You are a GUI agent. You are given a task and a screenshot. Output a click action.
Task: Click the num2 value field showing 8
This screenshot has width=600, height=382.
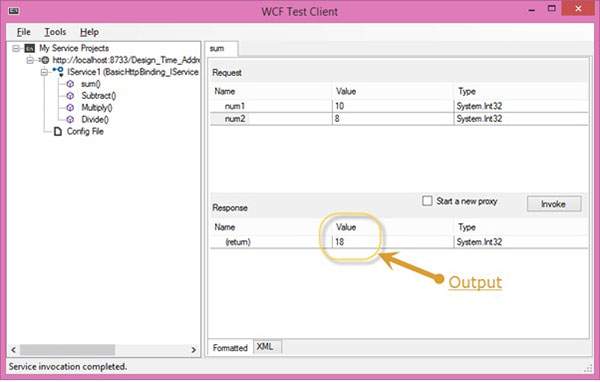[x=393, y=119]
